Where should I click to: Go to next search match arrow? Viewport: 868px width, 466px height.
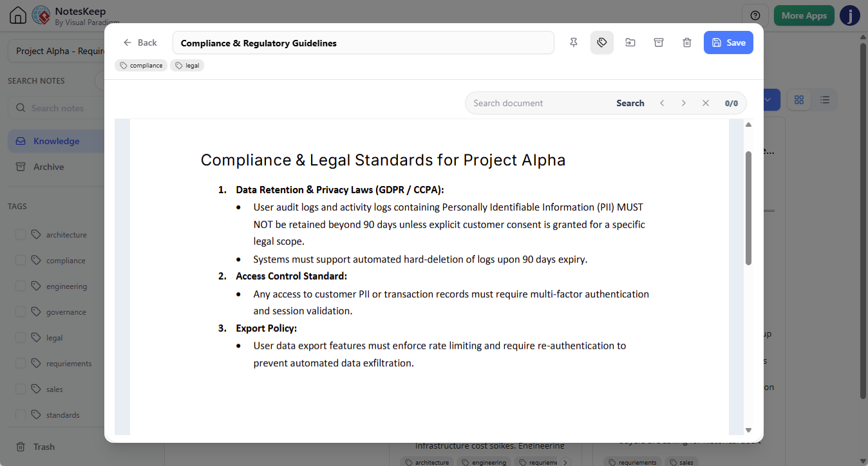pos(684,103)
